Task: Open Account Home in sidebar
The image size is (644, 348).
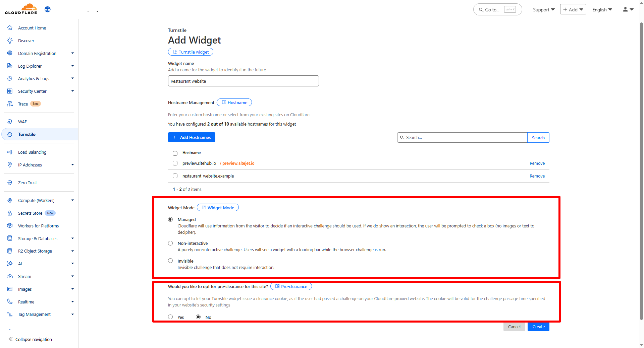Action: 32,28
